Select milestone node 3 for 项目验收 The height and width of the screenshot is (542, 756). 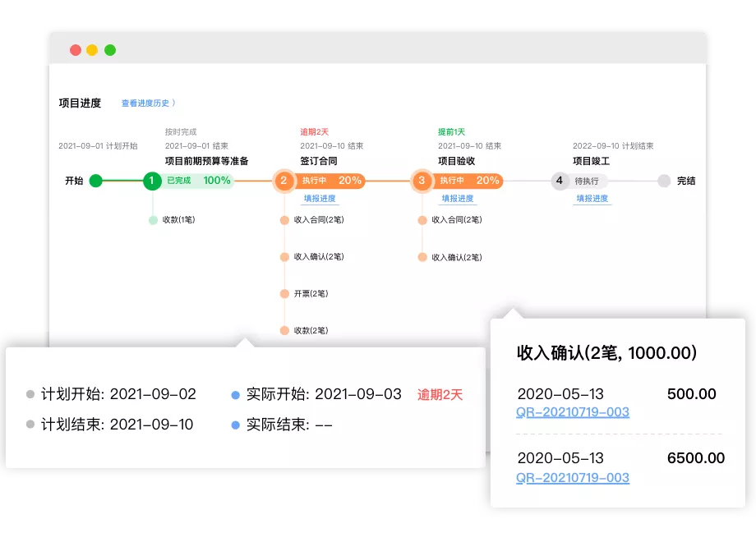[422, 181]
